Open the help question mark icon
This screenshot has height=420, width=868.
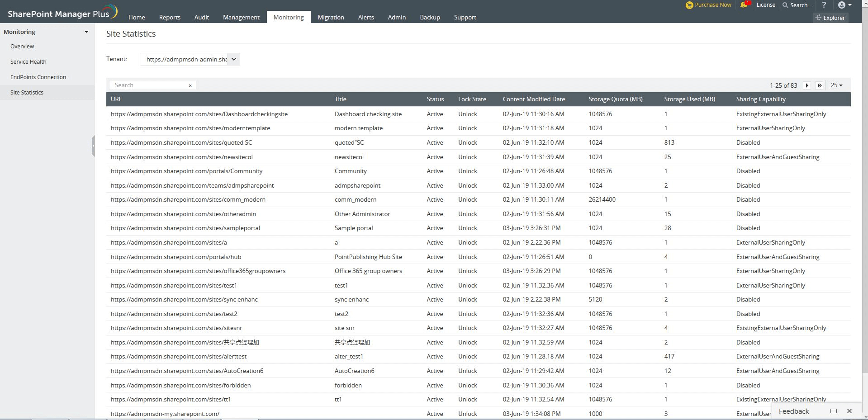point(824,5)
